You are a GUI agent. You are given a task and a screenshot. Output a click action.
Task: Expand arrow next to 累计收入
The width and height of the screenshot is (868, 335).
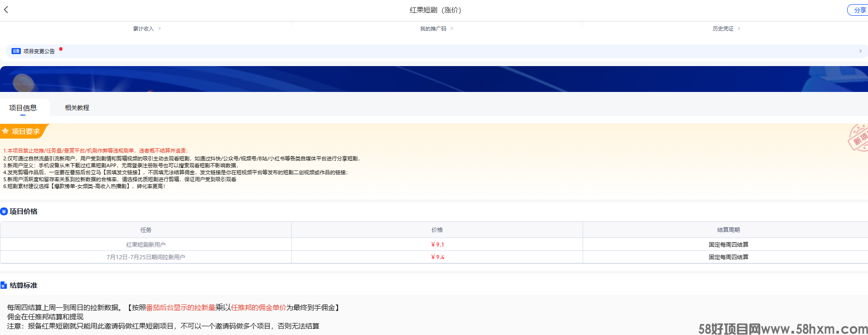click(x=160, y=29)
